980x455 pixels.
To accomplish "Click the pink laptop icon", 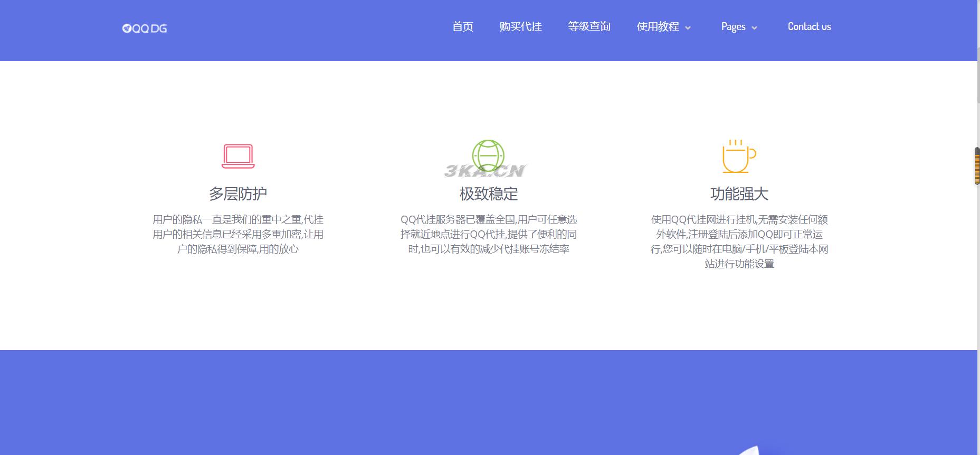I will [x=238, y=156].
